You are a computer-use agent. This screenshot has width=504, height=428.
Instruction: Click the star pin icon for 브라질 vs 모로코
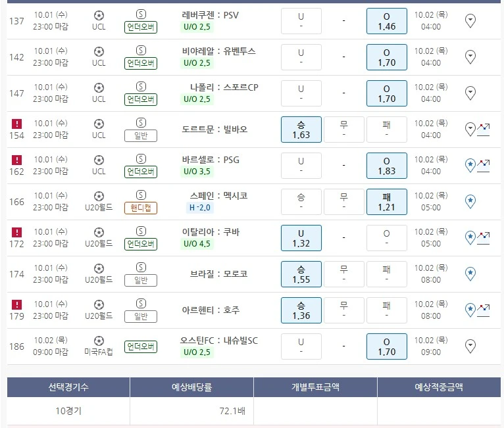[x=470, y=273]
